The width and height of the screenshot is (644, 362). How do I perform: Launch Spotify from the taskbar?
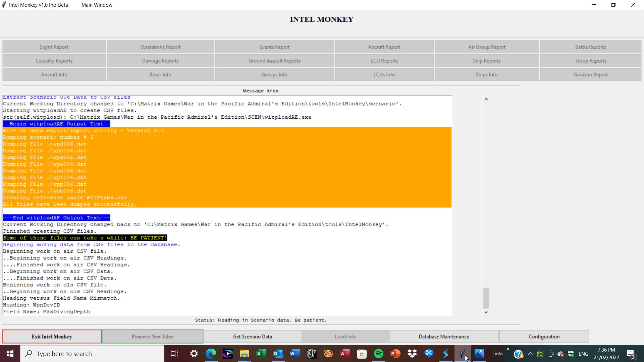[378, 354]
